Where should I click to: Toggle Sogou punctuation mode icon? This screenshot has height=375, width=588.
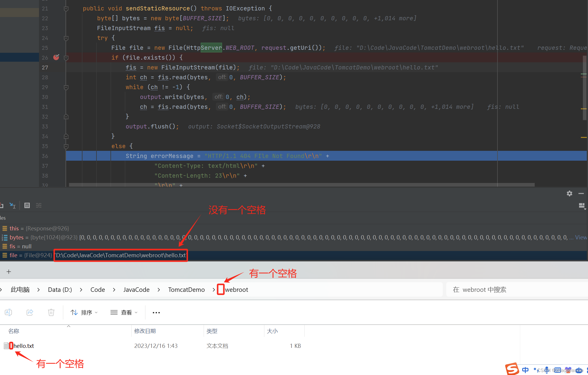tap(536, 370)
